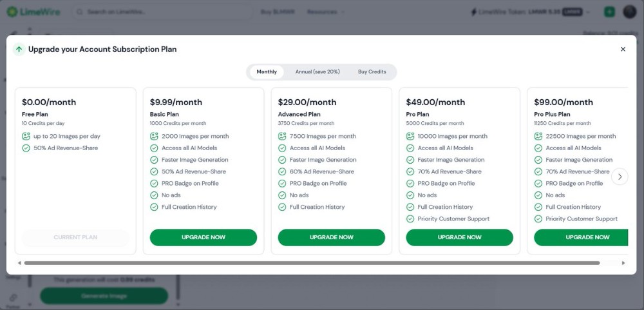The image size is (644, 310).
Task: Click Upgrade Now for Pro Plus Plan
Action: (581, 237)
